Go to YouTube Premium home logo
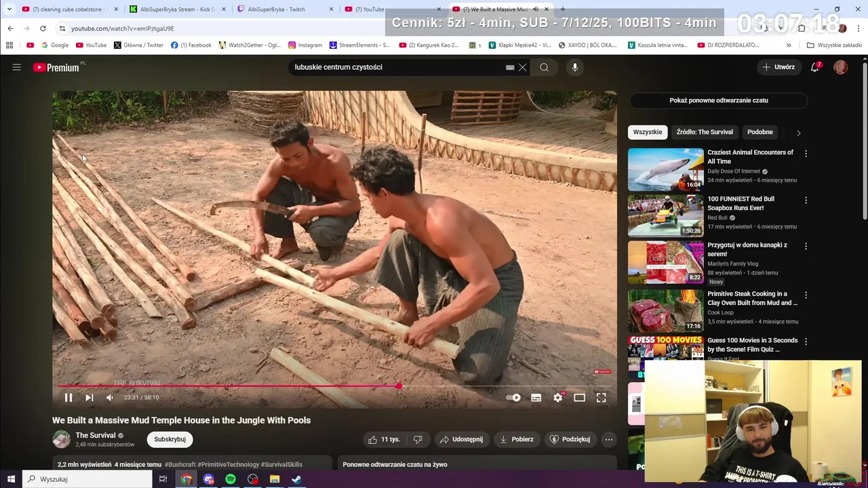Viewport: 868px width, 488px height. [57, 67]
